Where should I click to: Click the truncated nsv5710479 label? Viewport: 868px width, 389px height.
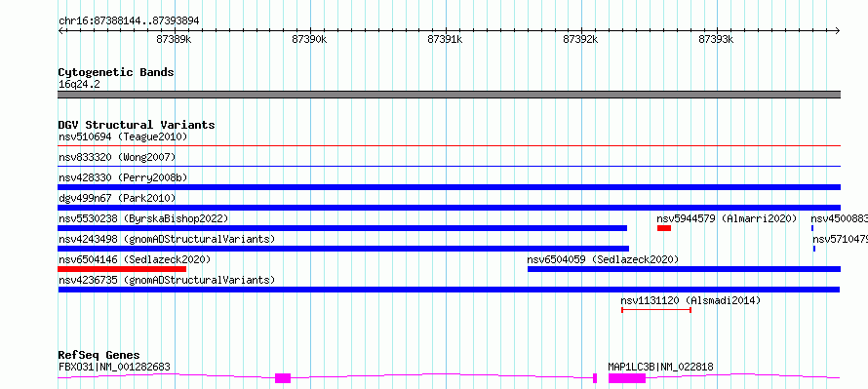pos(841,239)
